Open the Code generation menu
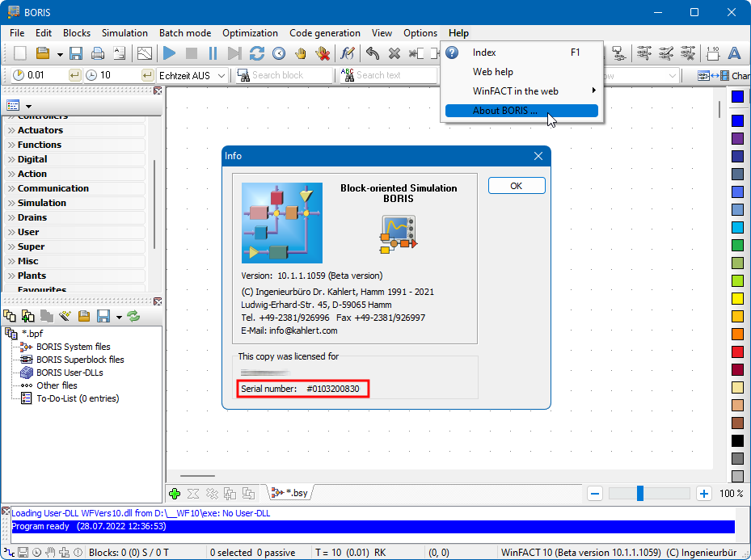 point(325,33)
